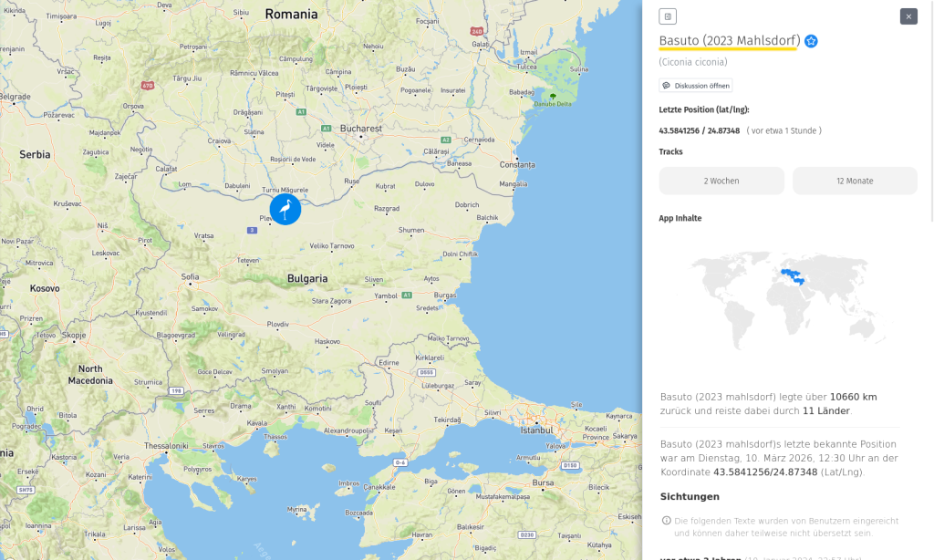This screenshot has height=560, width=934.
Task: Click the speech-bubble icon on Diskussion öffnen
Action: coord(666,85)
